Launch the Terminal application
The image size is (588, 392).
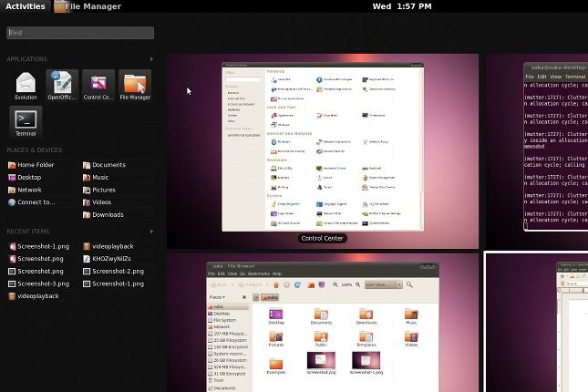click(26, 121)
